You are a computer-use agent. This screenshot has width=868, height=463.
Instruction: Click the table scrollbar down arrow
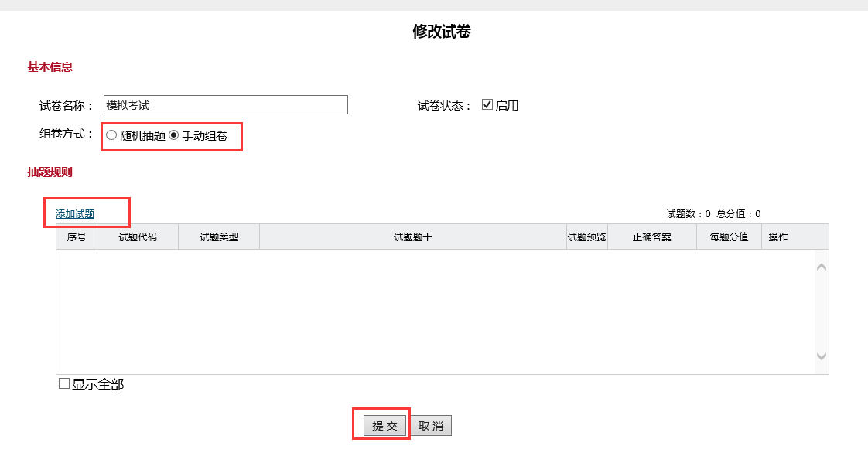click(x=822, y=357)
